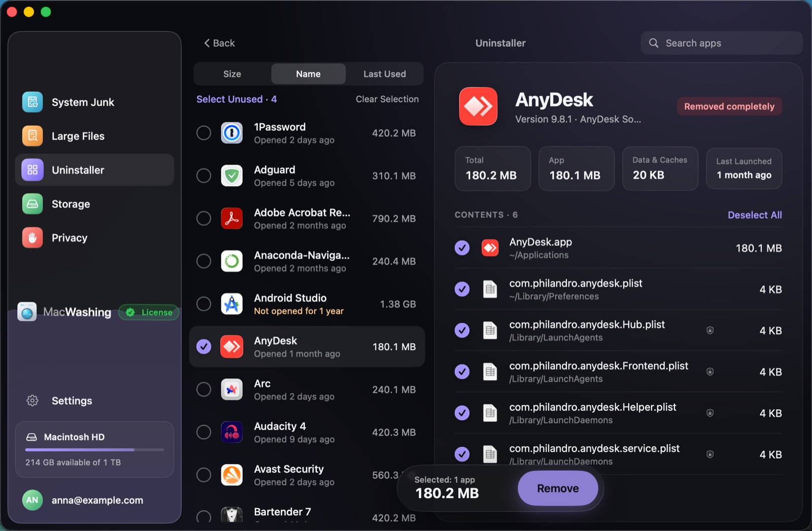Go to System Junk section

(94, 102)
